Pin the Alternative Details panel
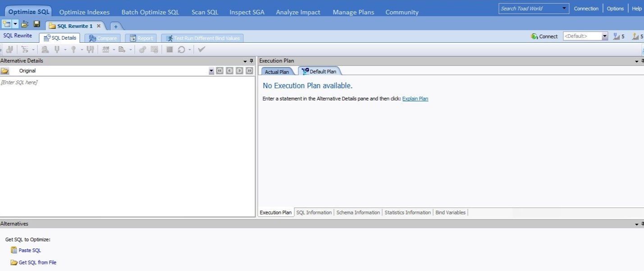Screen dimensions: 644x271 click(251, 61)
